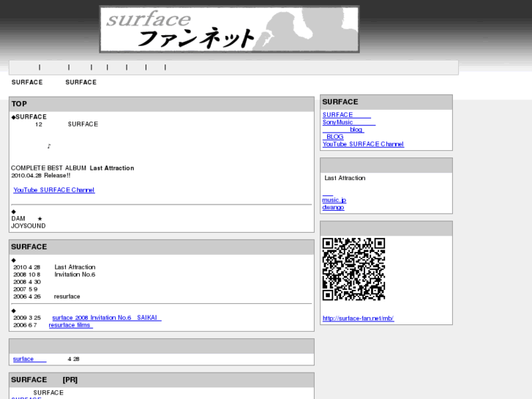Click COMPLETE BEST ALBUM Last Attraction text
This screenshot has height=399, width=532.
(72, 168)
